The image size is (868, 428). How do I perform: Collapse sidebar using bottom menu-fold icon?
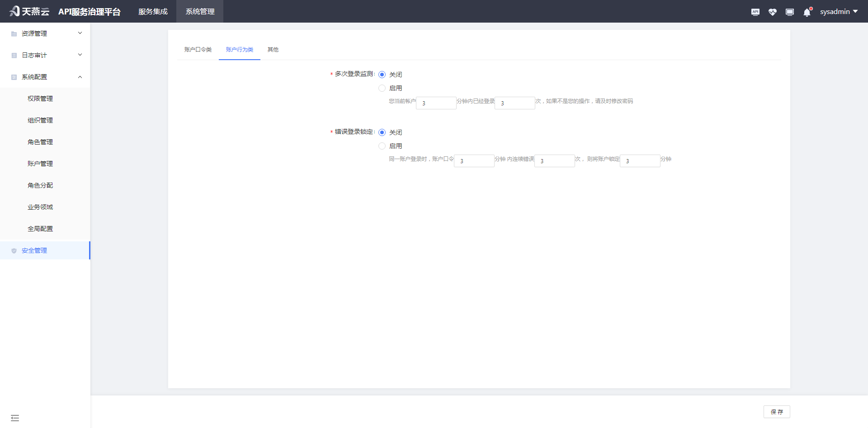coord(15,418)
